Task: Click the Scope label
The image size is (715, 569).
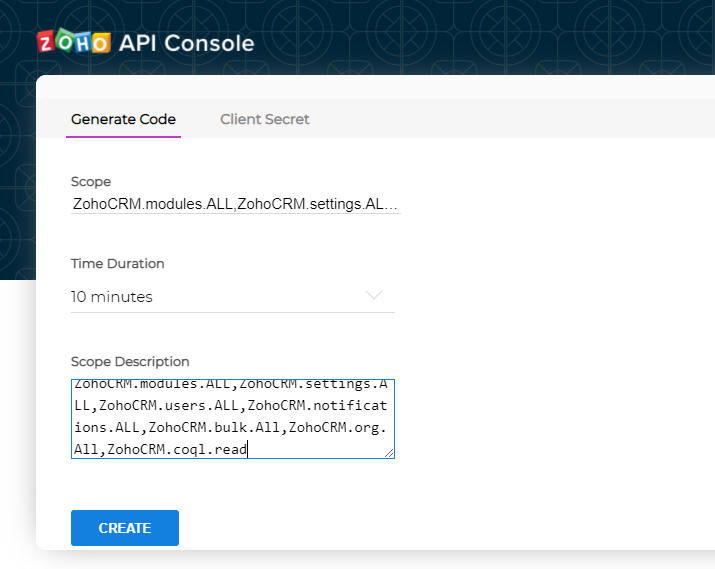Action: [91, 181]
